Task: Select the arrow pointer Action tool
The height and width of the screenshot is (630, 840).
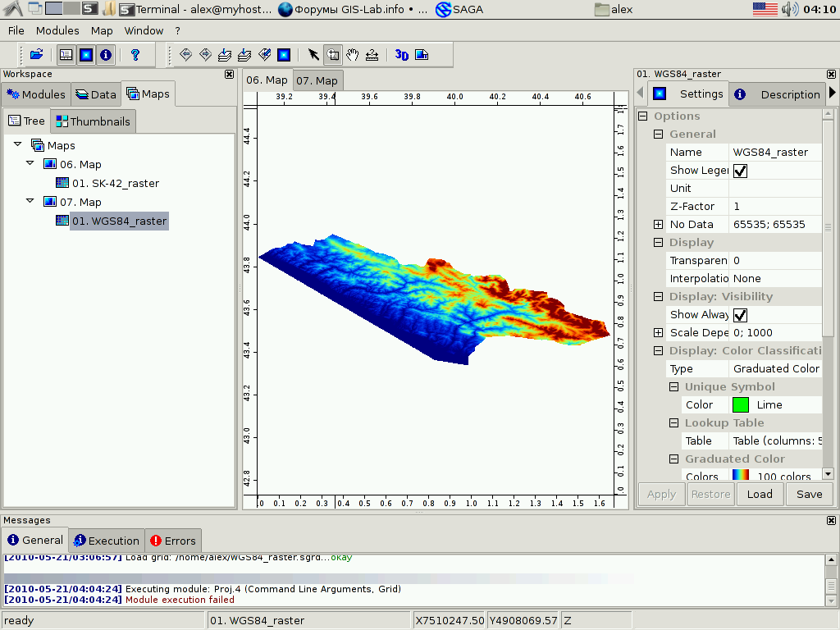Action: point(313,55)
